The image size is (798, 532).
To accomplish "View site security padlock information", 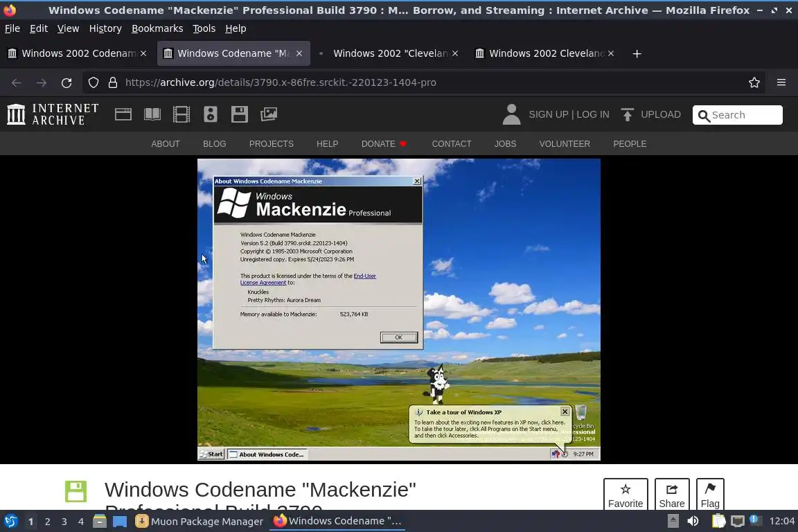I will pos(113,82).
